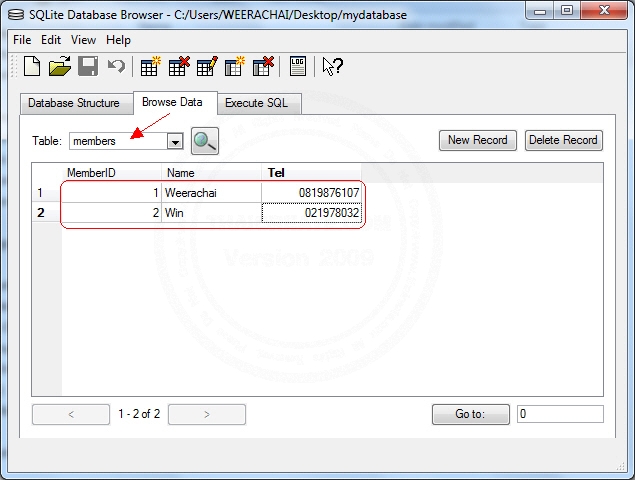Click the New Record button
635x480 pixels.
477,140
